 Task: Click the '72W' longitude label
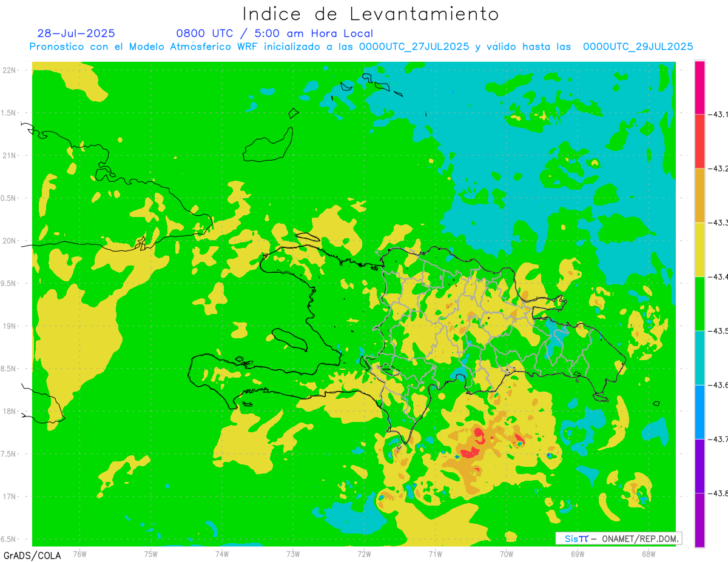(364, 554)
